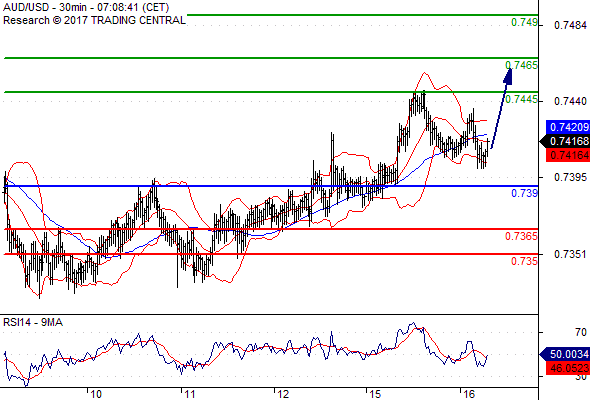Click the red 0.7365 support label

click(521, 236)
